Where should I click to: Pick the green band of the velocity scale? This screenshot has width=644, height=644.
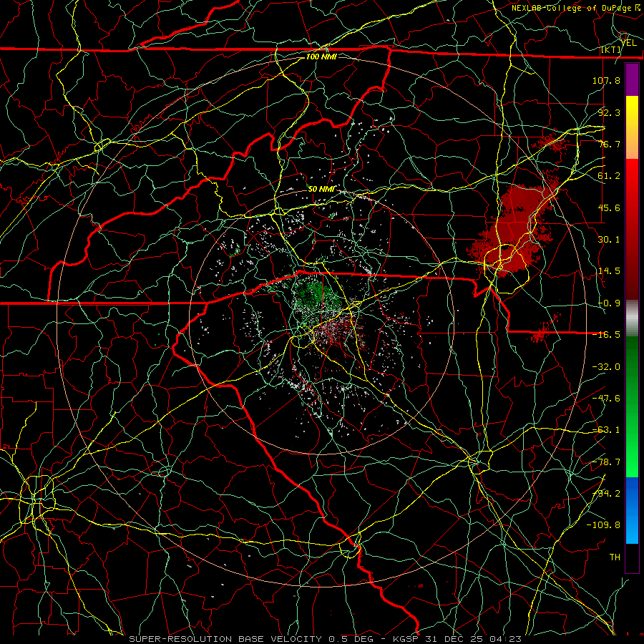(x=632, y=406)
